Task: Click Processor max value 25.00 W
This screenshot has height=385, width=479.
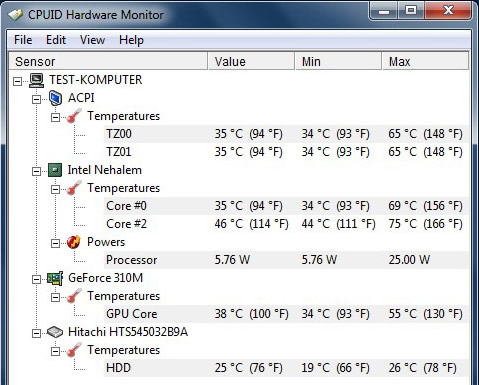Action: point(409,260)
